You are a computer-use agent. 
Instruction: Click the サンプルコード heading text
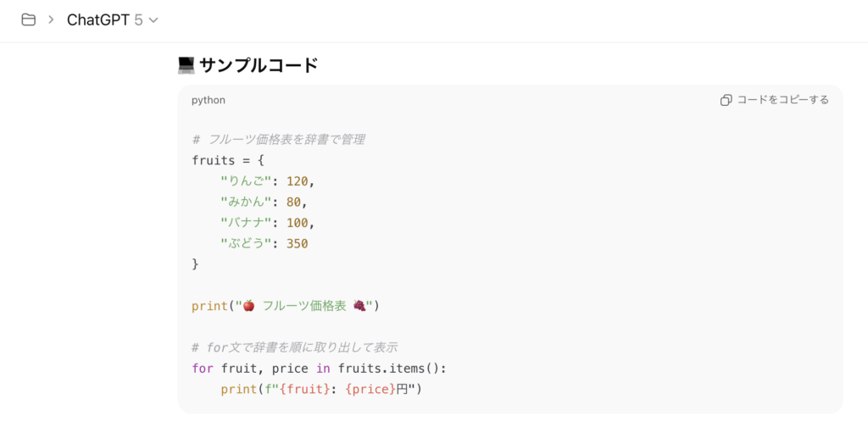[x=259, y=64]
